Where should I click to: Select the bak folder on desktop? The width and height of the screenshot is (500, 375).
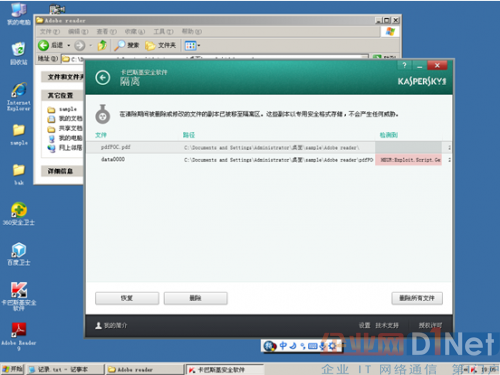[x=19, y=174]
